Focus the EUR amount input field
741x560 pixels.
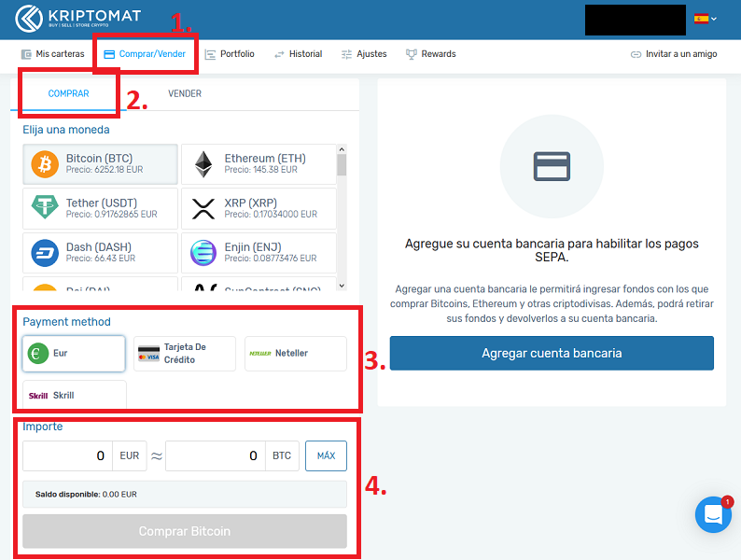(67, 456)
